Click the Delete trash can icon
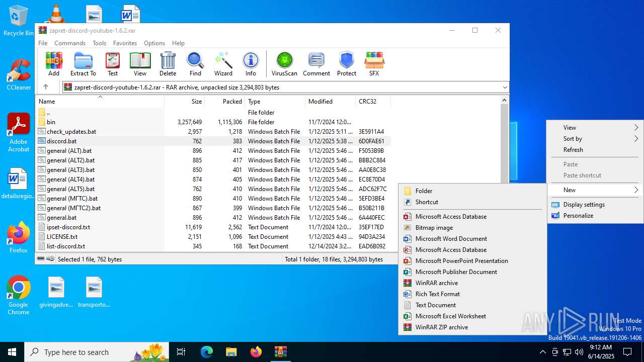 coord(168,64)
